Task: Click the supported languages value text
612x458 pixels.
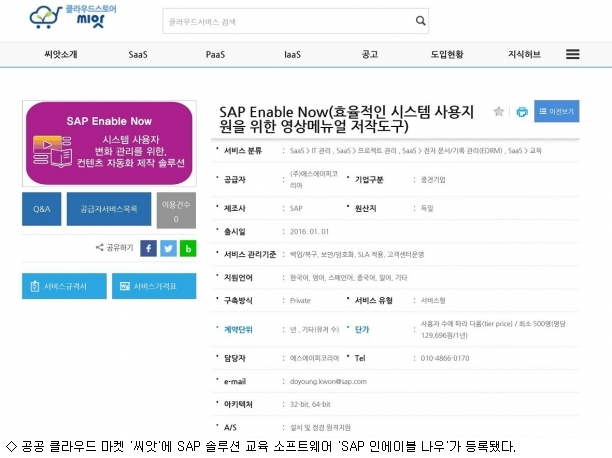Action: [349, 278]
